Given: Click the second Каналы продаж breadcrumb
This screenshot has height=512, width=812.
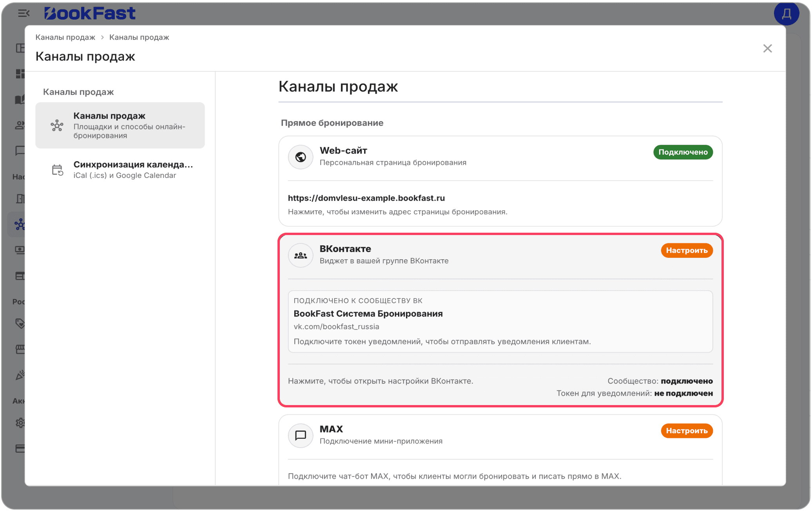Looking at the screenshot, I should coord(139,37).
